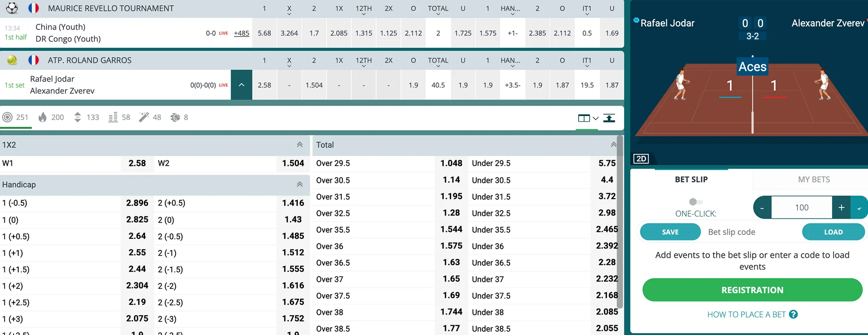Screen dimensions: 868x335
Task: Switch the court view to 2D
Action: click(x=641, y=159)
